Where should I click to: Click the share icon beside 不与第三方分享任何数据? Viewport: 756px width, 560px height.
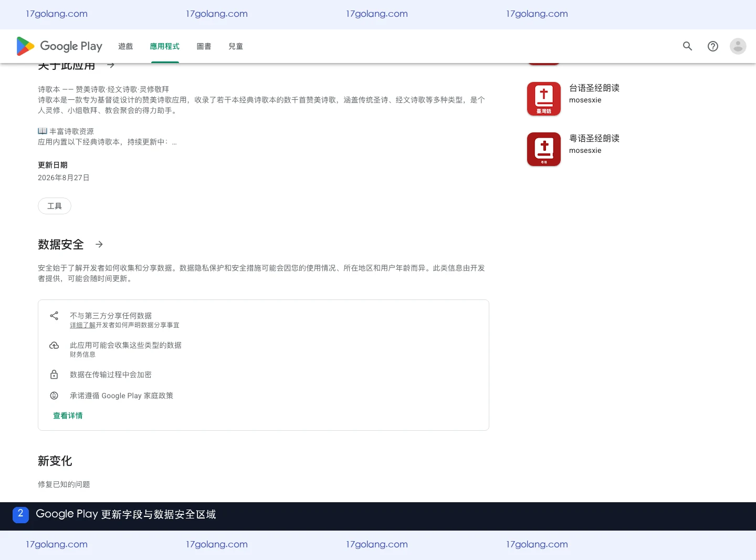click(54, 316)
